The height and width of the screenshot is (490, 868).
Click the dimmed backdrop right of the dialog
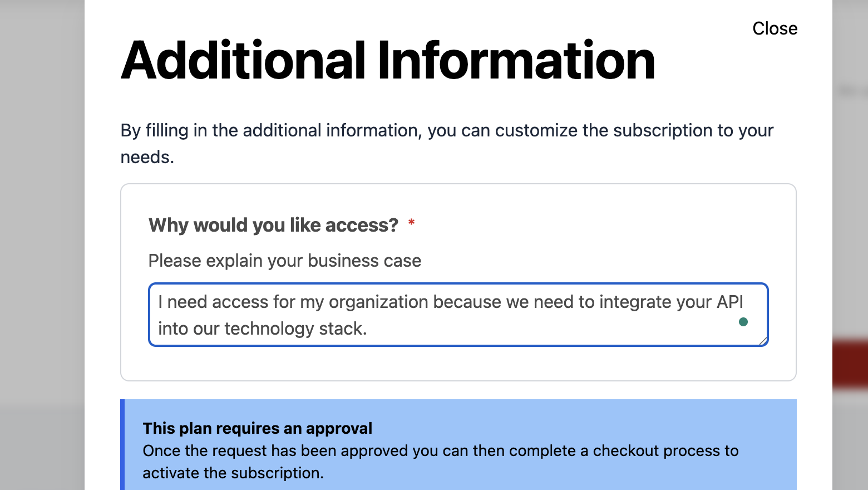point(850,223)
